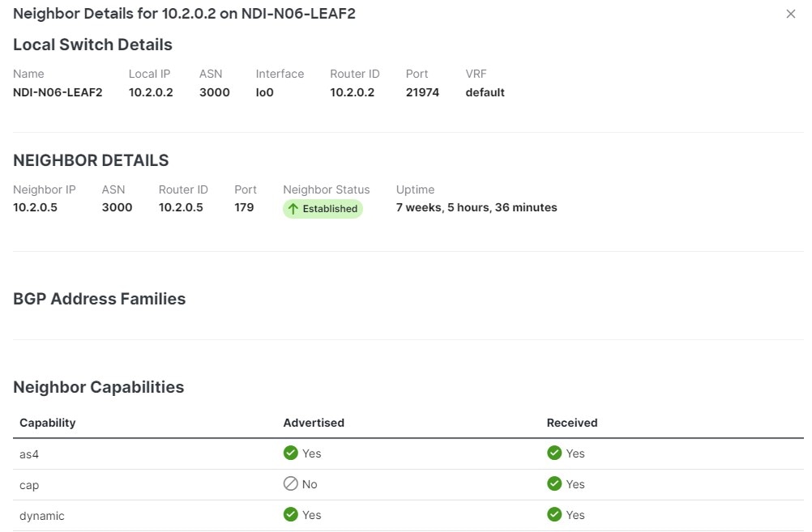Close the Neighbor Details panel

point(790,14)
